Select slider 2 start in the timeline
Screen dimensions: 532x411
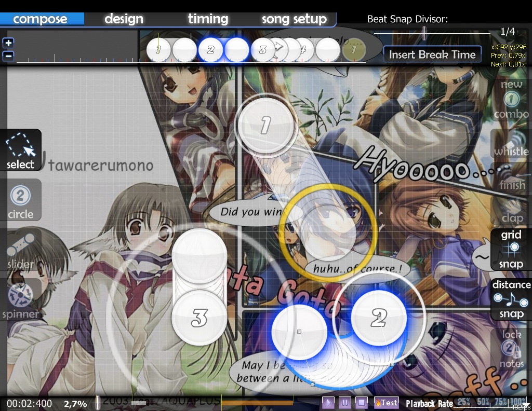(x=211, y=50)
